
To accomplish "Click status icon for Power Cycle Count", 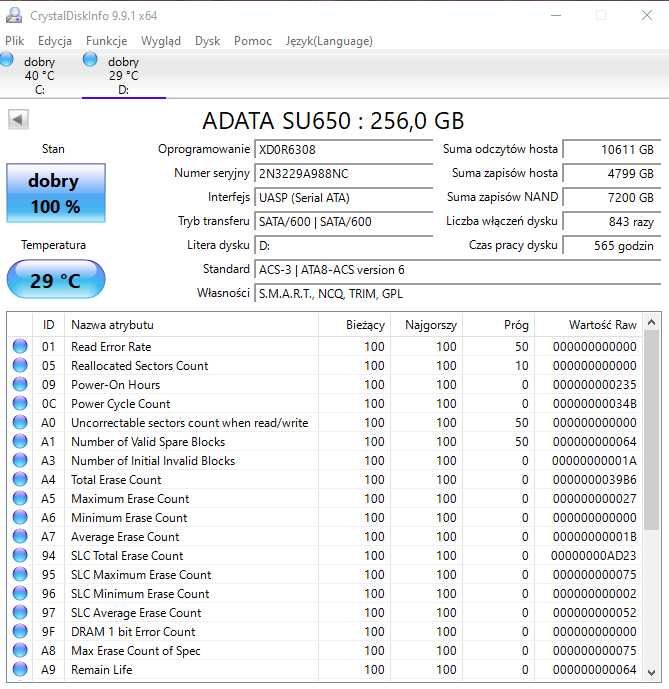I will 20,403.
